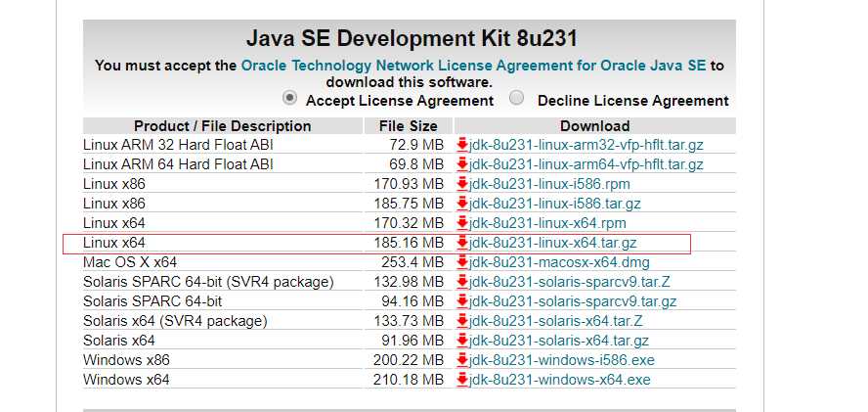868x412 pixels.
Task: Click red arrow beside solaris-sparcv9.tar.Z
Action: [462, 282]
